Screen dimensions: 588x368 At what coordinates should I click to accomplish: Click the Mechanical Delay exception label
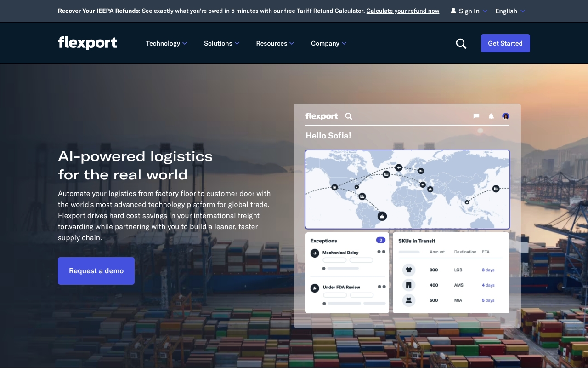click(x=340, y=253)
